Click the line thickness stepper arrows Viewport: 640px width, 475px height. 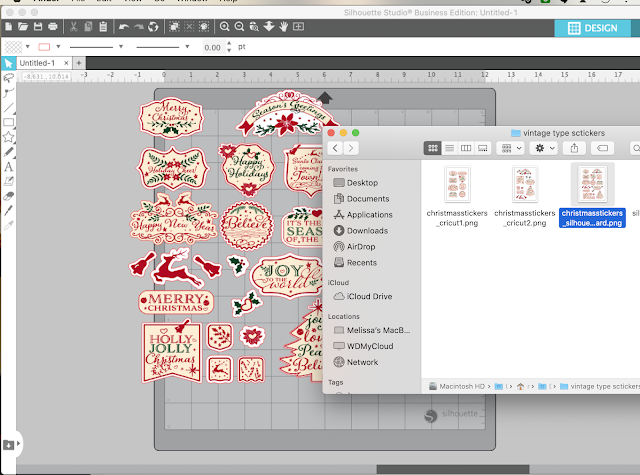pyautogui.click(x=229, y=47)
